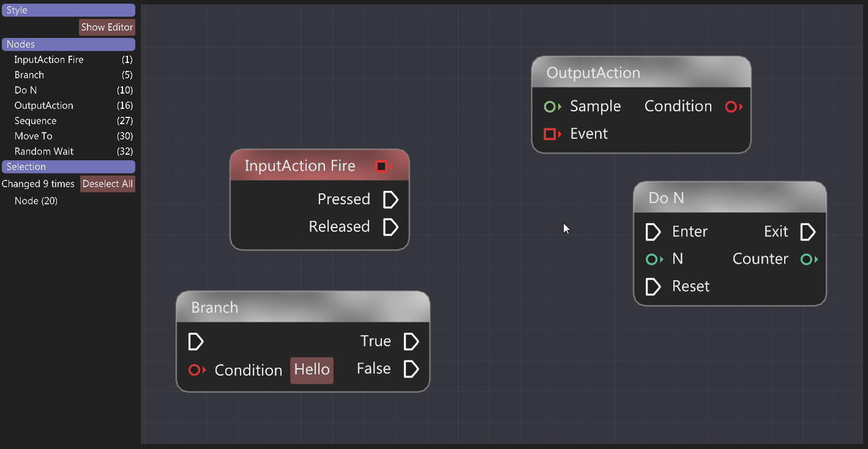Click the 'Event' label in OutputAction

(x=589, y=134)
